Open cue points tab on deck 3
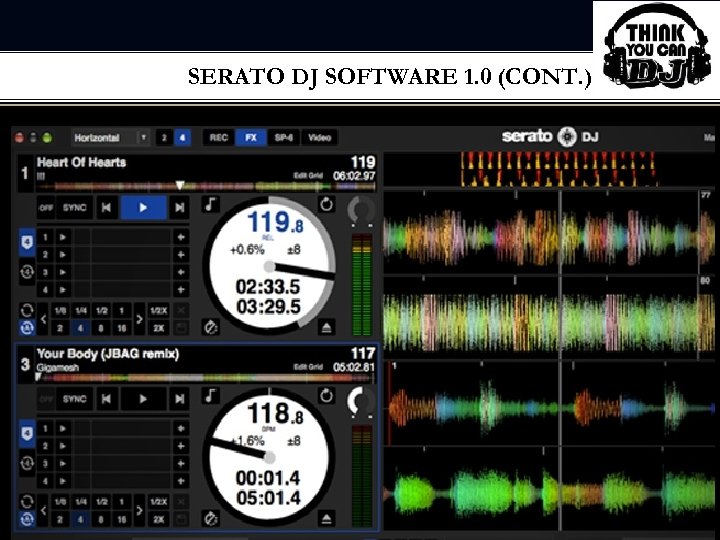This screenshot has height=540, width=720. (x=27, y=433)
